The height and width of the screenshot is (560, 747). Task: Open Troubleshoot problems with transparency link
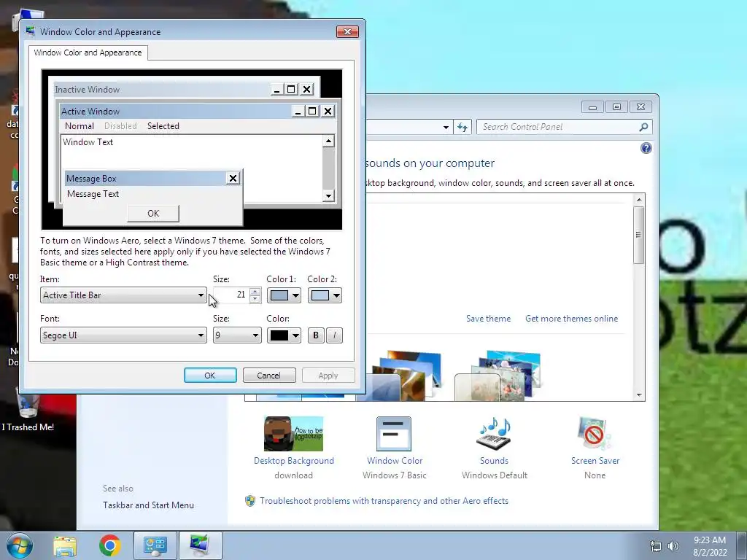point(384,501)
